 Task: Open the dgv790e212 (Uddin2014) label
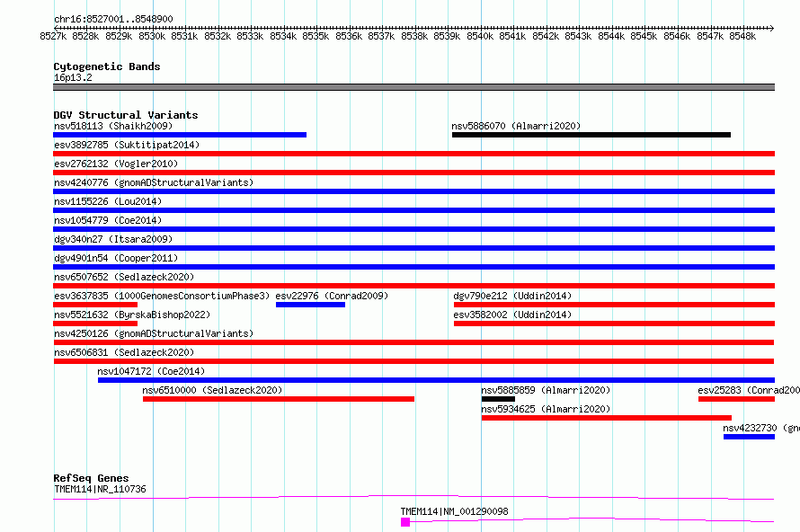tap(512, 296)
